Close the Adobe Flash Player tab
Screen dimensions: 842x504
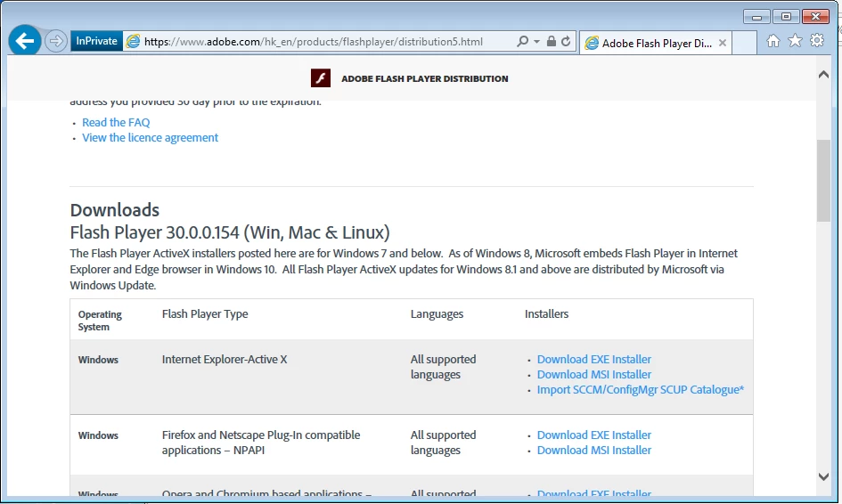(723, 43)
